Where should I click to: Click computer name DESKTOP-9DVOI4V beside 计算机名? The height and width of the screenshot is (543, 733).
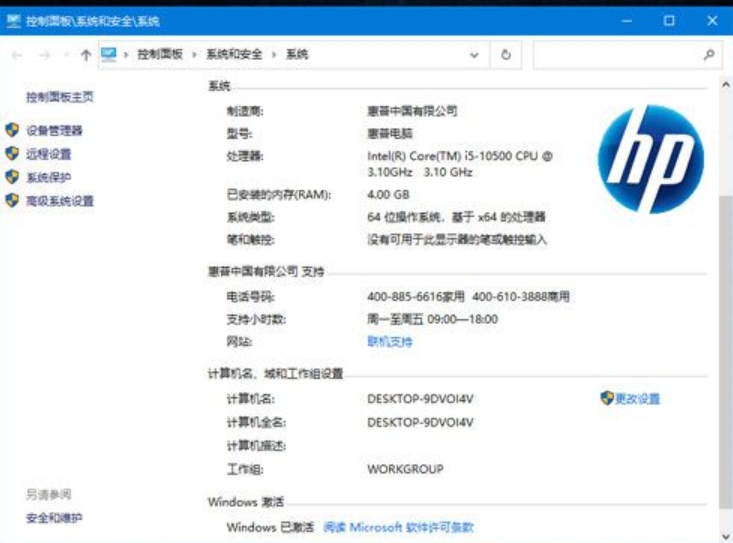420,399
